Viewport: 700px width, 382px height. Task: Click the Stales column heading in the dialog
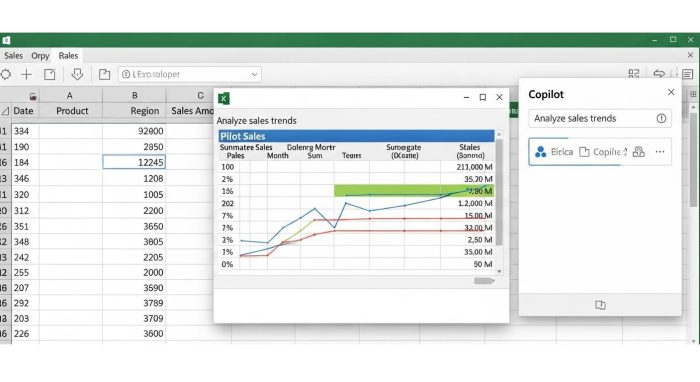470,147
